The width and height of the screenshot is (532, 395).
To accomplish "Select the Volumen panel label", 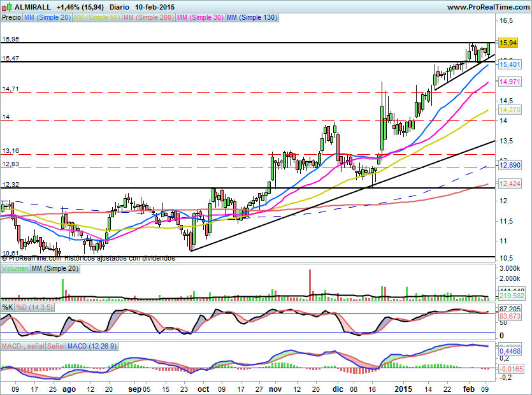I will [x=15, y=269].
